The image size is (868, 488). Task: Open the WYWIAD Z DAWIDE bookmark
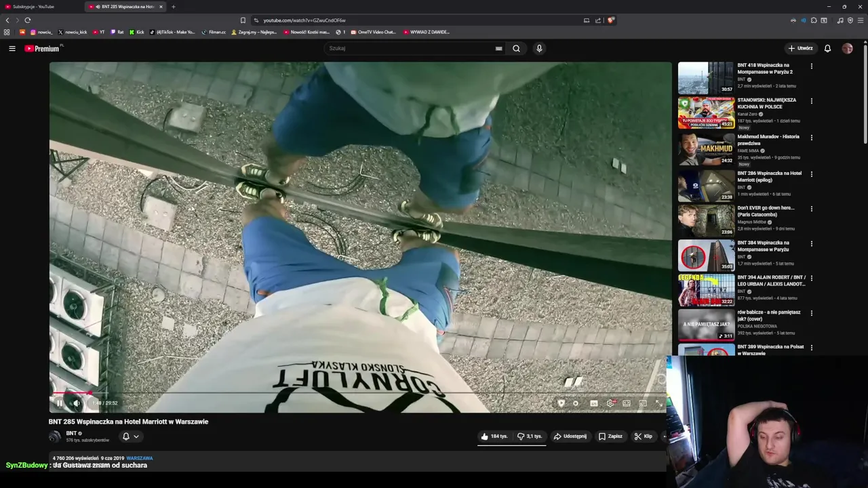[427, 32]
